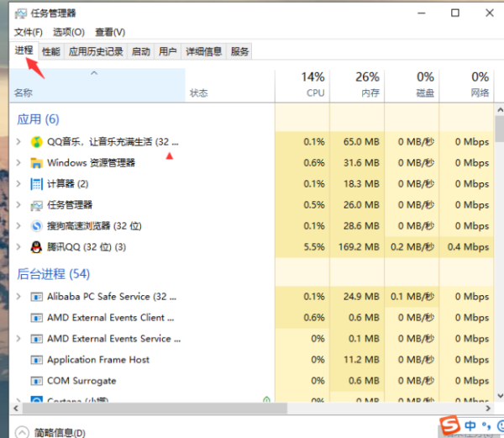The width and height of the screenshot is (504, 438).
Task: Click the AMD External Events Client icon
Action: pyautogui.click(x=36, y=318)
